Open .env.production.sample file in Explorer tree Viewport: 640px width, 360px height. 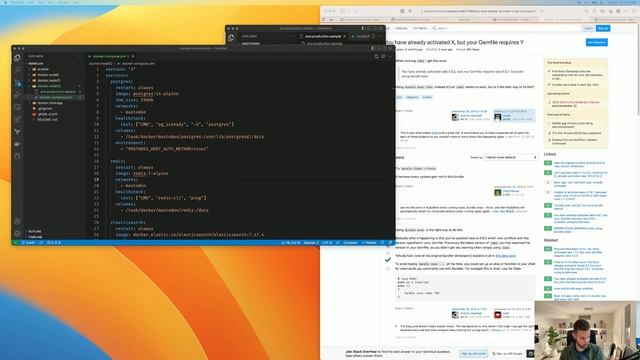(57, 92)
